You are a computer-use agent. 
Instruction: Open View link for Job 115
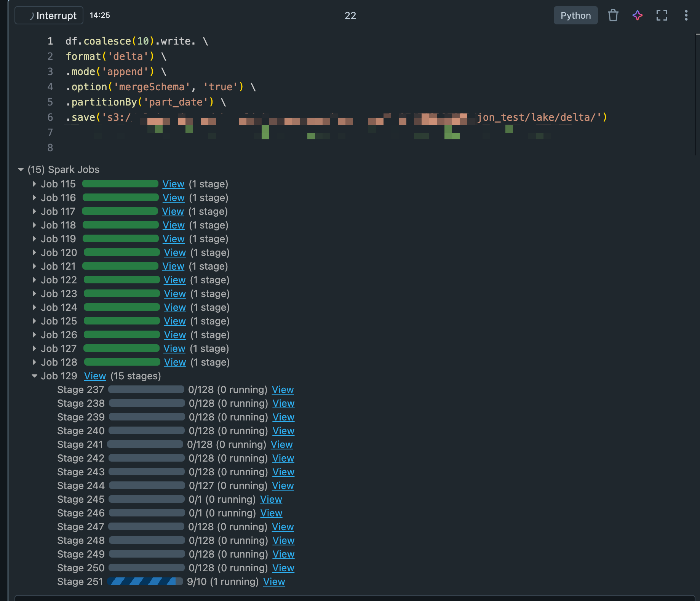point(173,184)
